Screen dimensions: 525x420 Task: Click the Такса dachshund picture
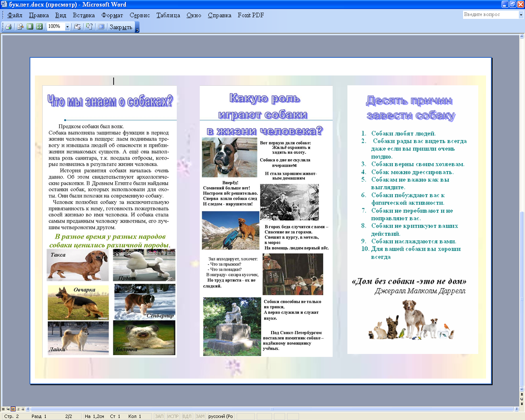coord(78,265)
